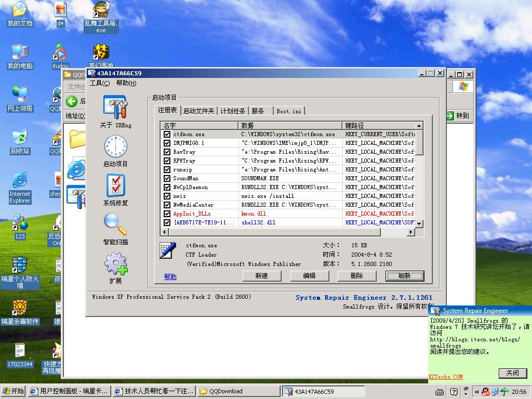This screenshot has width=532, height=399.
Task: Switch to the 服务 tab
Action: point(260,111)
